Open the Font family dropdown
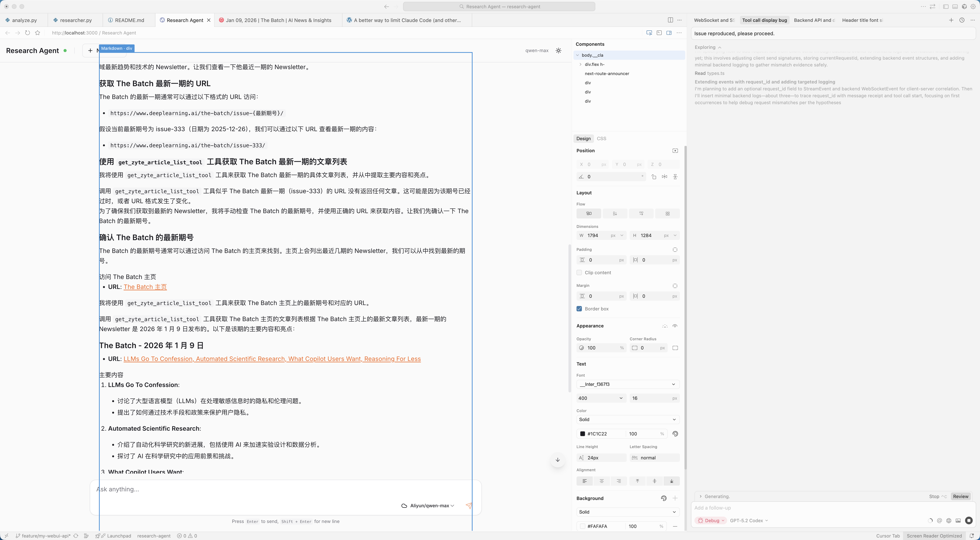Image resolution: width=980 pixels, height=540 pixels. pyautogui.click(x=628, y=384)
